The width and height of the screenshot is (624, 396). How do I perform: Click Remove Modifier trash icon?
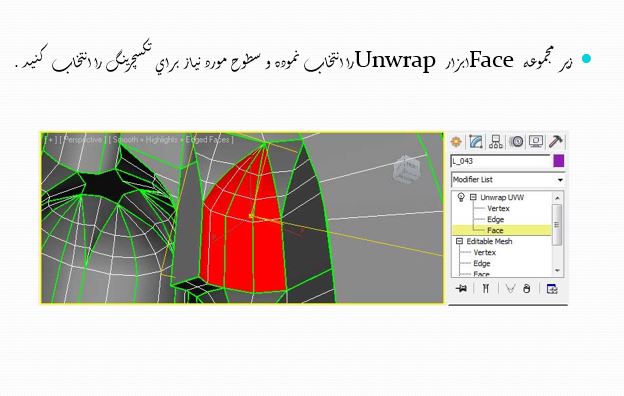(x=527, y=289)
